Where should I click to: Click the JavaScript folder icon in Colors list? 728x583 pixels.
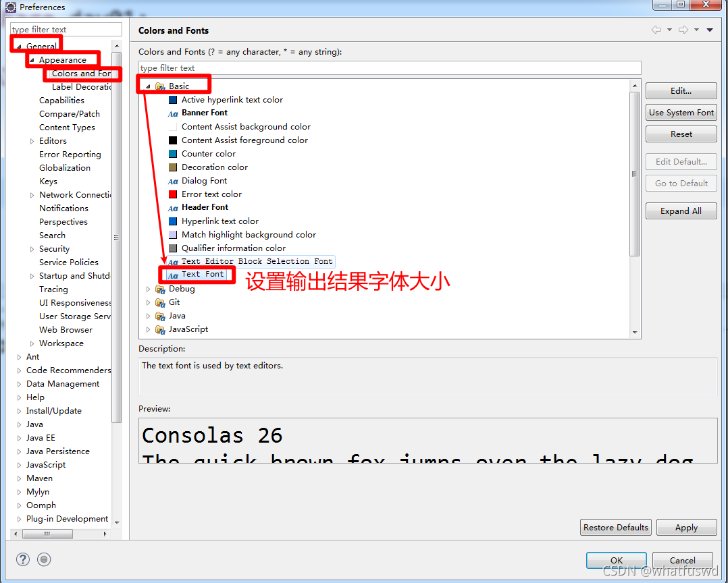pyautogui.click(x=160, y=330)
